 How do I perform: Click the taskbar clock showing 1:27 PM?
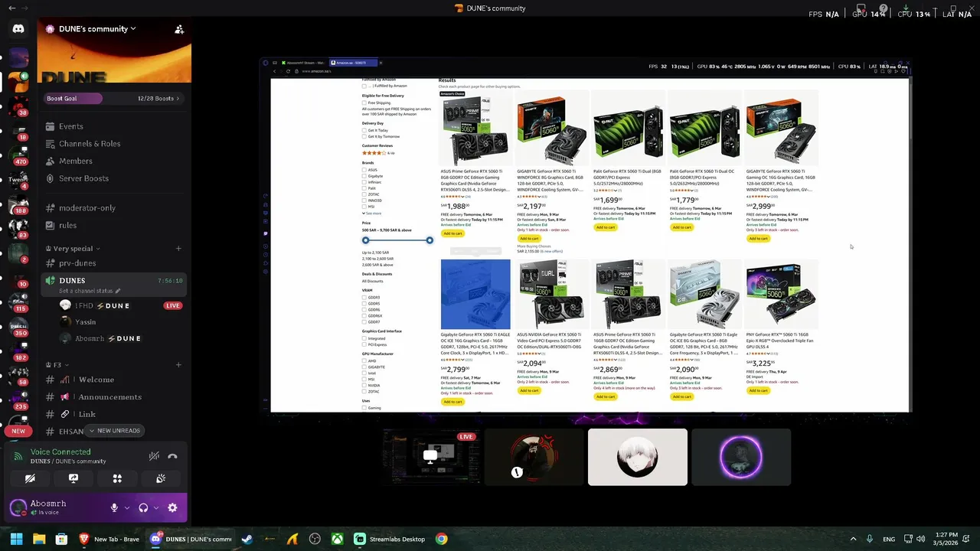tap(947, 539)
